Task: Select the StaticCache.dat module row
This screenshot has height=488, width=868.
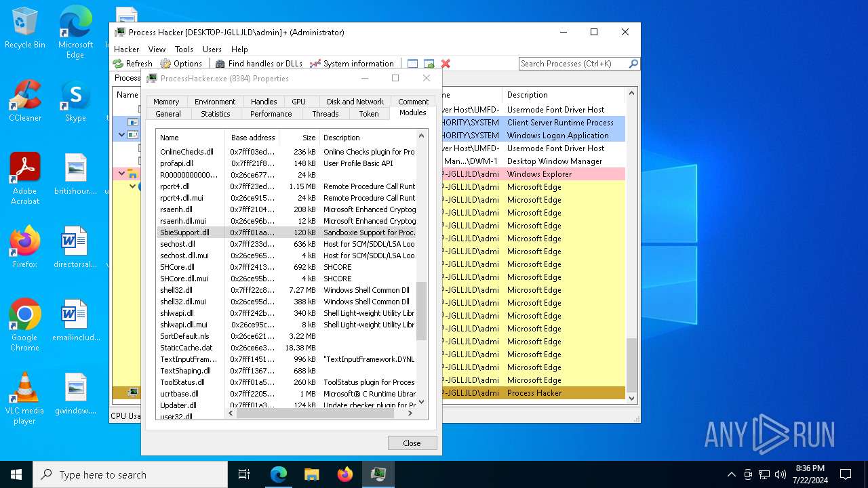Action: pos(285,348)
